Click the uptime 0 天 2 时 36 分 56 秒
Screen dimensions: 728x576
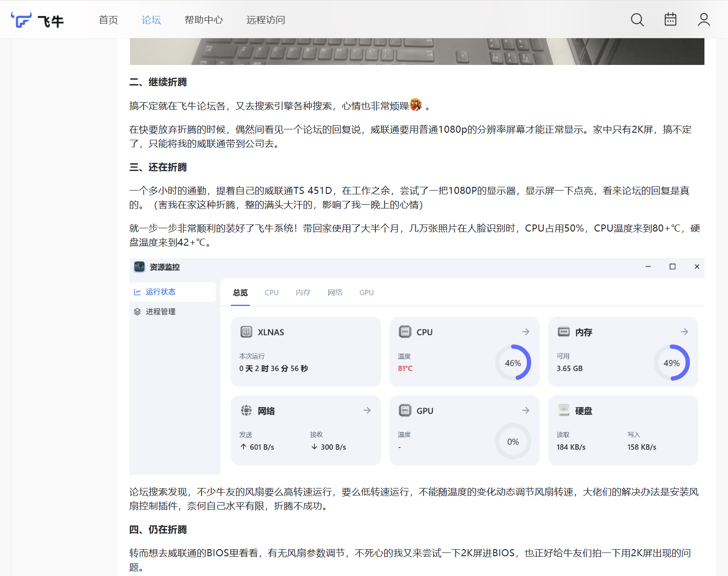click(274, 368)
